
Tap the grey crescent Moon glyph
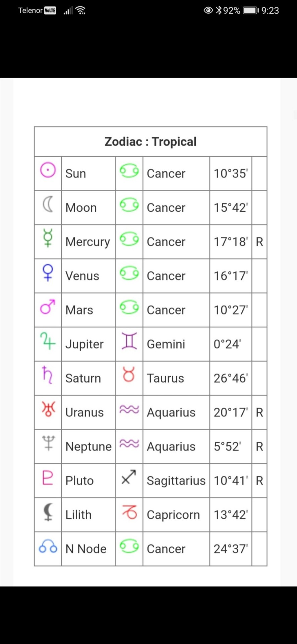pyautogui.click(x=48, y=204)
